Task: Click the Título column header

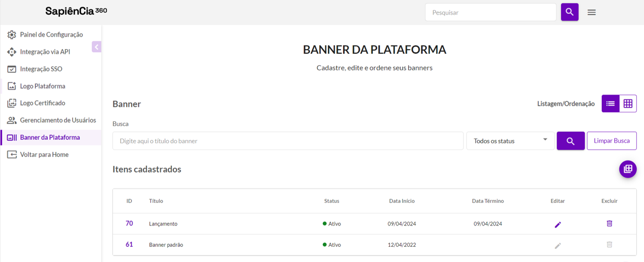Action: pyautogui.click(x=156, y=201)
